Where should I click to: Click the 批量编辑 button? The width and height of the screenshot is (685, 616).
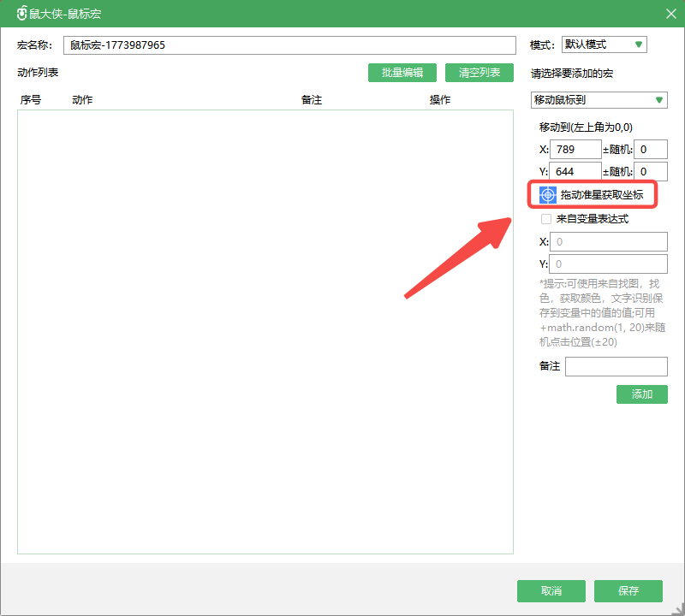402,73
